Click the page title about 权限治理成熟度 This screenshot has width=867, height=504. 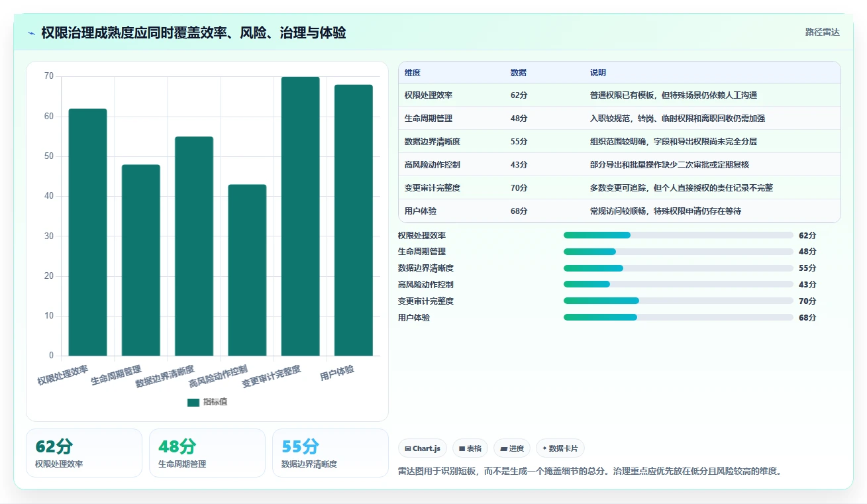click(193, 33)
